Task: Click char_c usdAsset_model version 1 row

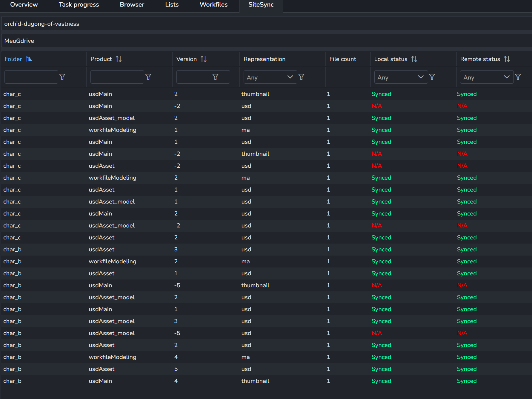Action: pos(266,202)
